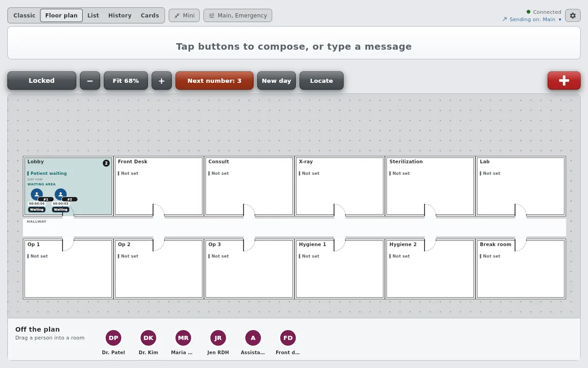Select the DK avatar for Dr. Kim
This screenshot has height=368, width=588.
[x=148, y=338]
